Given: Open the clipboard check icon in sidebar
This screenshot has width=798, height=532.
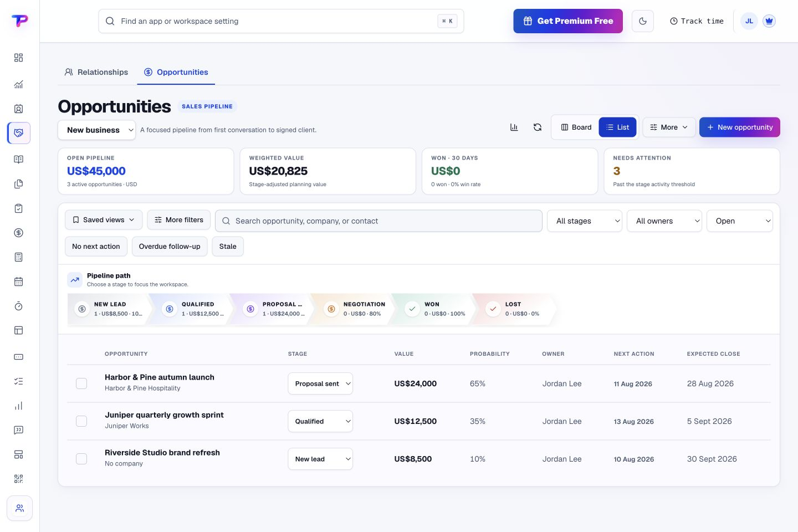Looking at the screenshot, I should click(18, 208).
